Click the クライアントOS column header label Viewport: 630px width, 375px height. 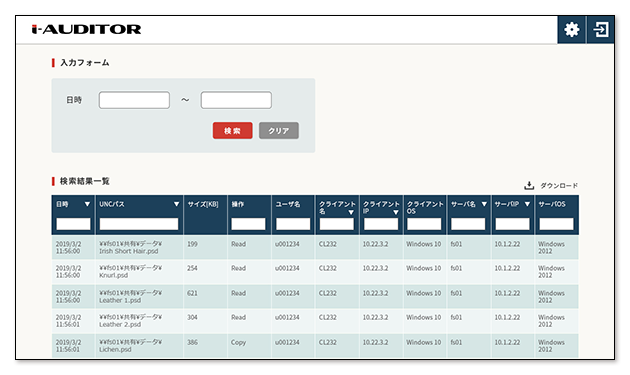pyautogui.click(x=425, y=207)
